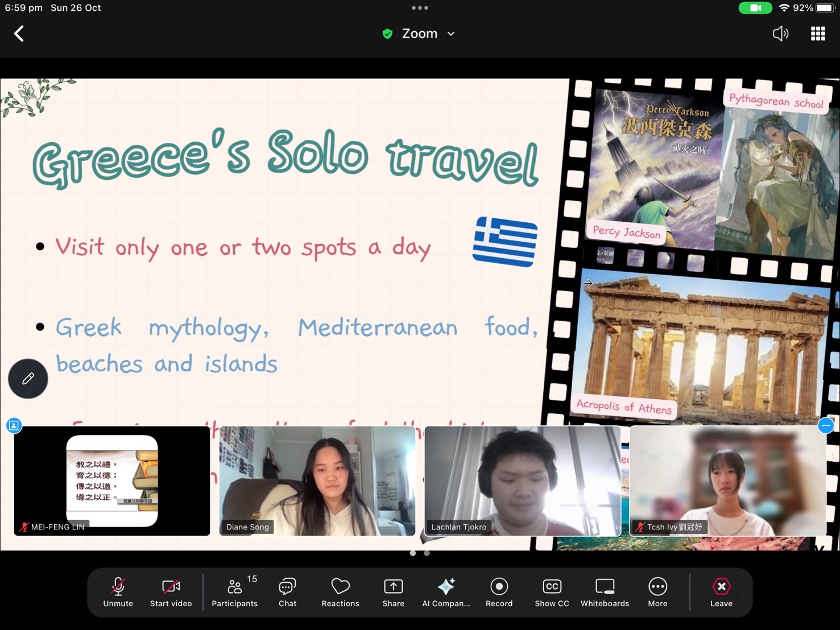Open the annotation pencil tool

coord(28,379)
